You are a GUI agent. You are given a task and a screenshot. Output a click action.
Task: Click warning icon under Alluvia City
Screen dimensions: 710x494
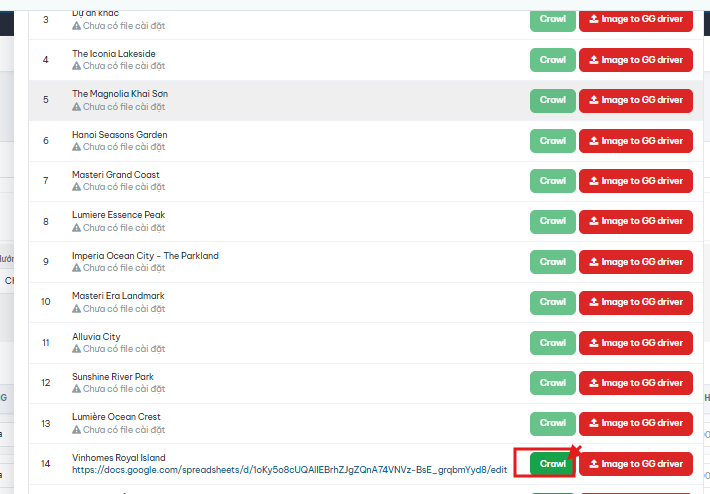click(x=77, y=349)
